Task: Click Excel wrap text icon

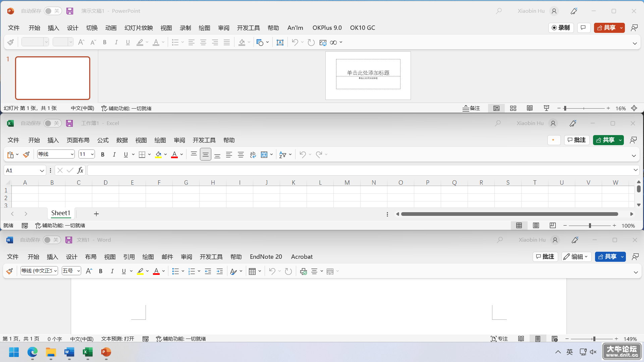Action: coord(253,155)
